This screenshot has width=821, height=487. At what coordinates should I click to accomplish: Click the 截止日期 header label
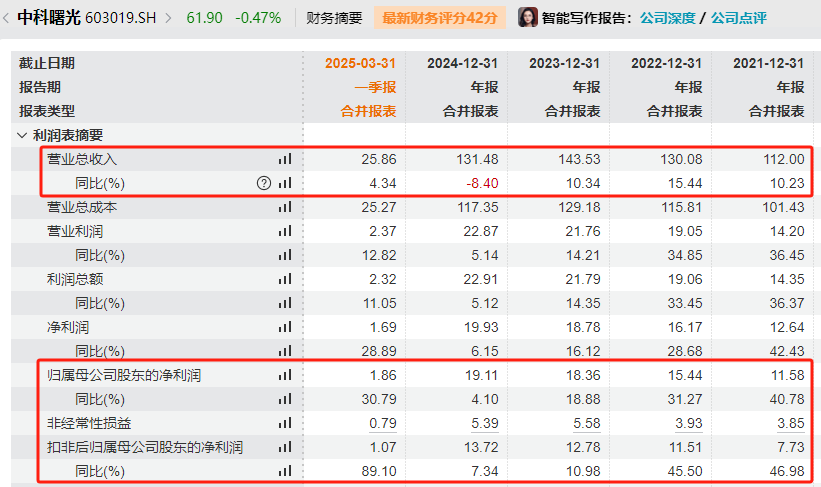[47, 63]
